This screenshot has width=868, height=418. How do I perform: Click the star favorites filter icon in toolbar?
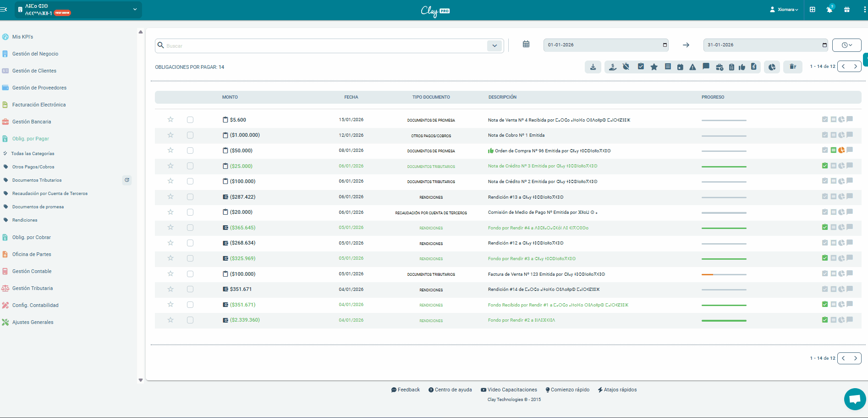coord(654,67)
